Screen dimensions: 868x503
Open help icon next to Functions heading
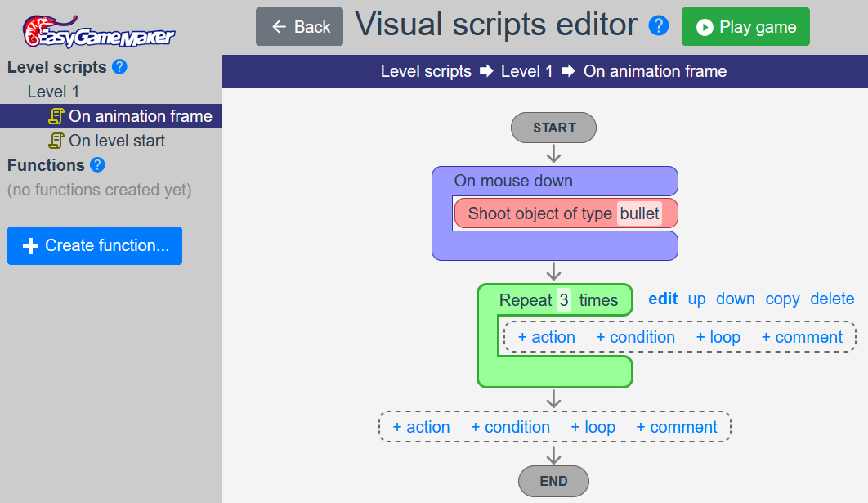coord(97,165)
